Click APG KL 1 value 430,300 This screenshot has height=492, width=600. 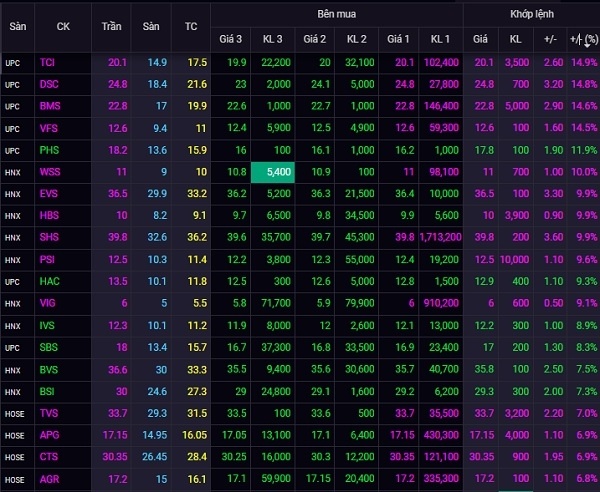pos(441,435)
